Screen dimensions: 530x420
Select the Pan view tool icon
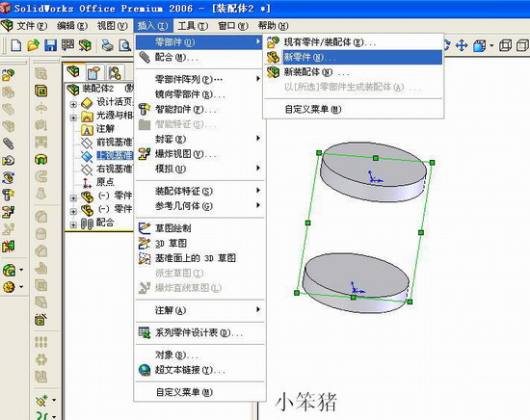462,45
